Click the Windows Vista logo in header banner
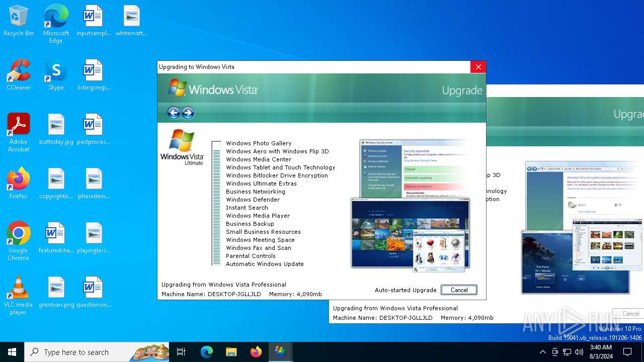 [213, 88]
